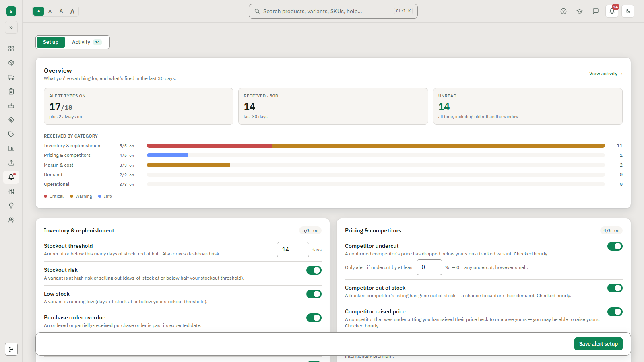Open the sliders settings icon in sidebar

point(11,191)
